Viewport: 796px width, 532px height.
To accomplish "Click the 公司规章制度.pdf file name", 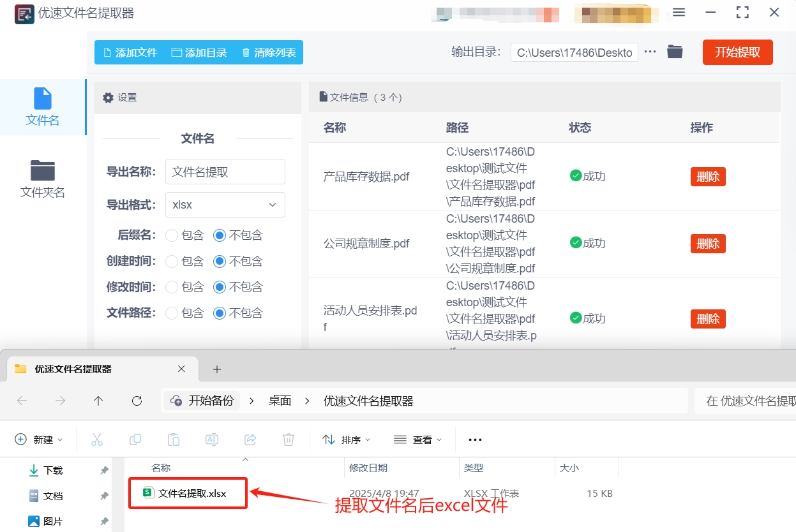I will (x=366, y=244).
